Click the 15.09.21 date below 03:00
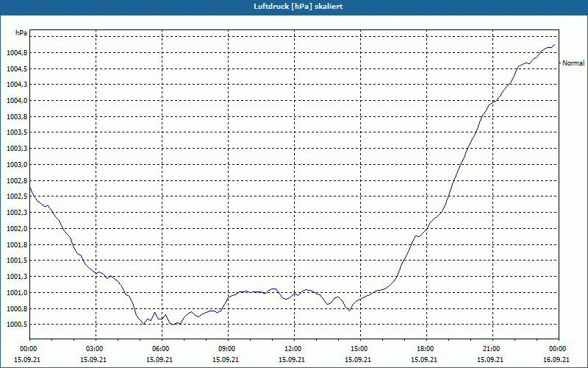Viewport: 588px width, 368px height. (93, 360)
